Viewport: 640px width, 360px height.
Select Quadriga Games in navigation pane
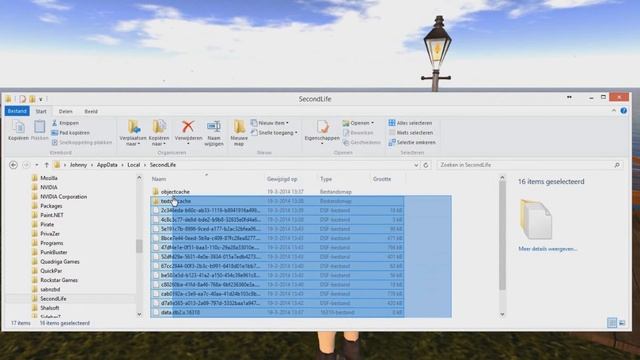[60, 262]
